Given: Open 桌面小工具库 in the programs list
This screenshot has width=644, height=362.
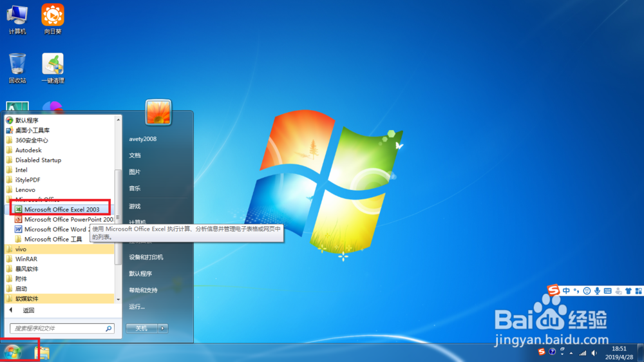Looking at the screenshot, I should pyautogui.click(x=59, y=130).
